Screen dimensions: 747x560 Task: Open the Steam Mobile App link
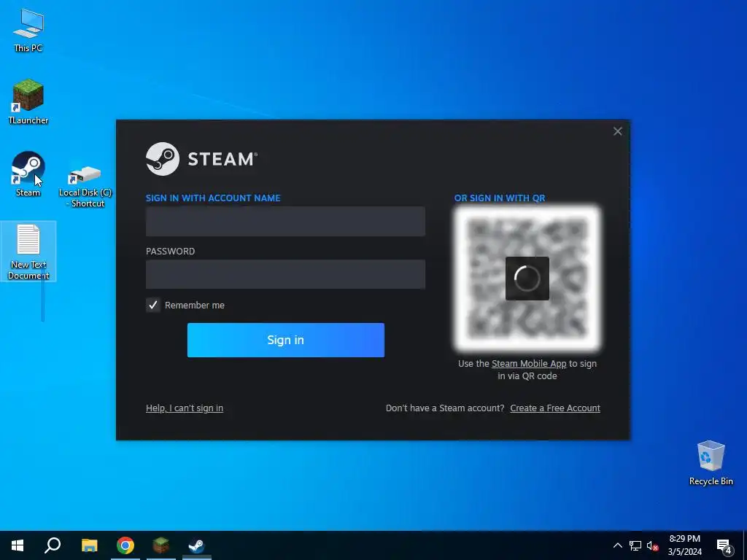point(529,364)
